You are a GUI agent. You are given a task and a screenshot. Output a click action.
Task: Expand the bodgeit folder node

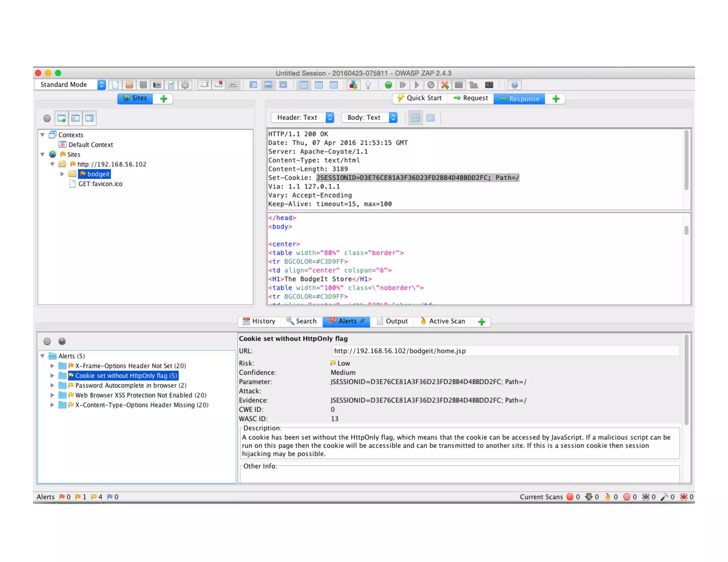62,174
